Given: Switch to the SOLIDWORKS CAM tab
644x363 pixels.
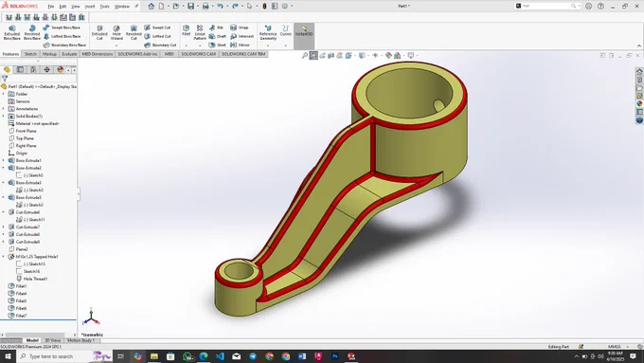Looking at the screenshot, I should (198, 54).
